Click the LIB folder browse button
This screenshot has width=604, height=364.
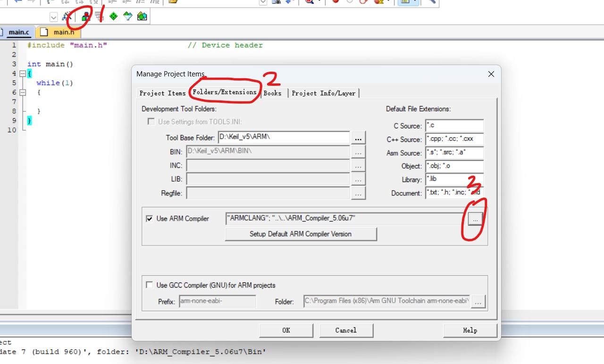click(x=359, y=179)
